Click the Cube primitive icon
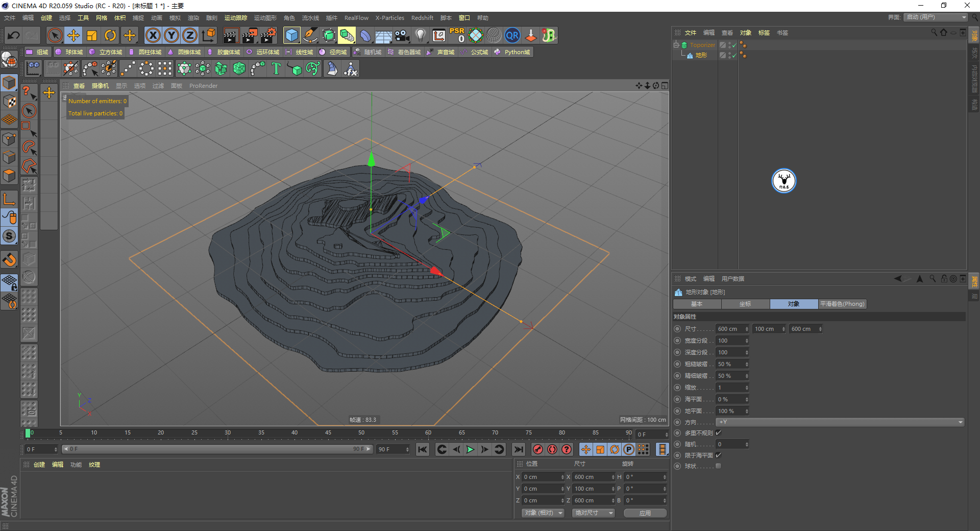The width and height of the screenshot is (980, 531). point(292,35)
